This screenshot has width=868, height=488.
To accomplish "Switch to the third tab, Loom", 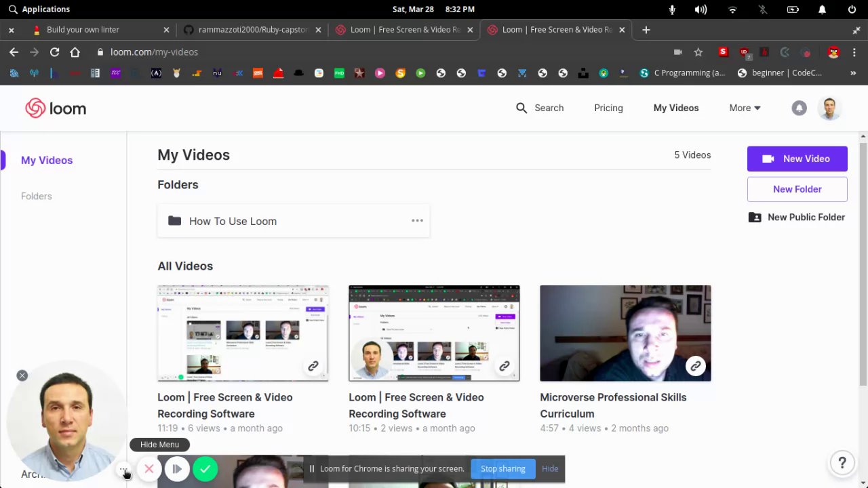I will tap(404, 30).
